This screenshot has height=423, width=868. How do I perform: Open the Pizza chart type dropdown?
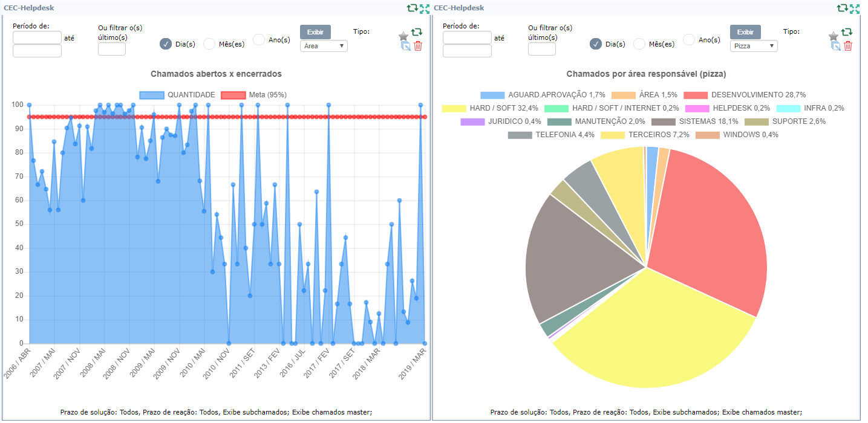tap(754, 46)
